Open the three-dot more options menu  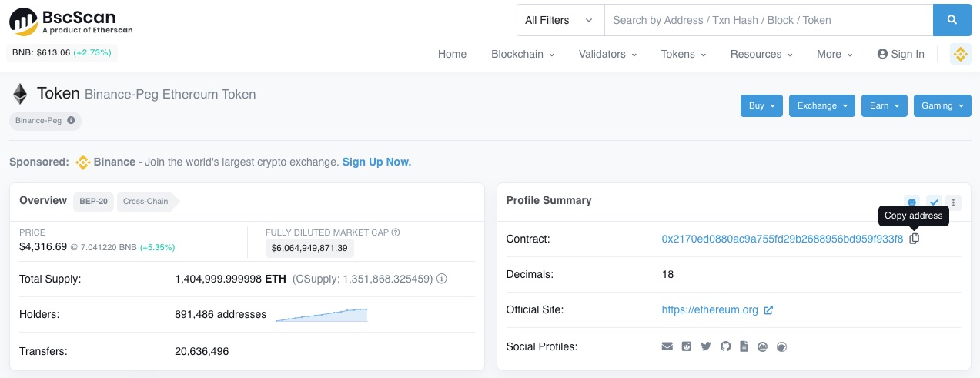(x=954, y=202)
